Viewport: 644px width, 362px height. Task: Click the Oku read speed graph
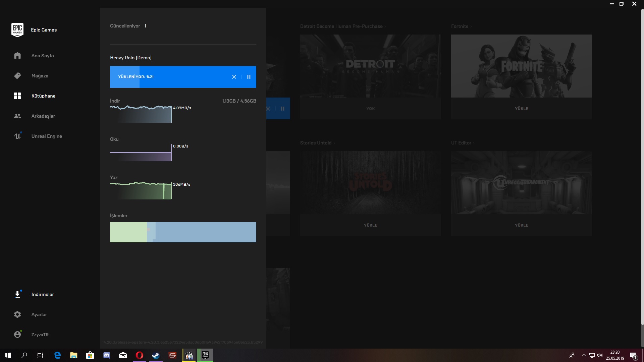click(x=141, y=153)
